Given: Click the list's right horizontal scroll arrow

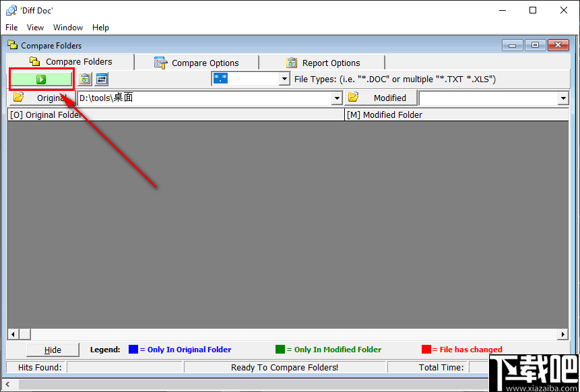Looking at the screenshot, I should tap(563, 335).
